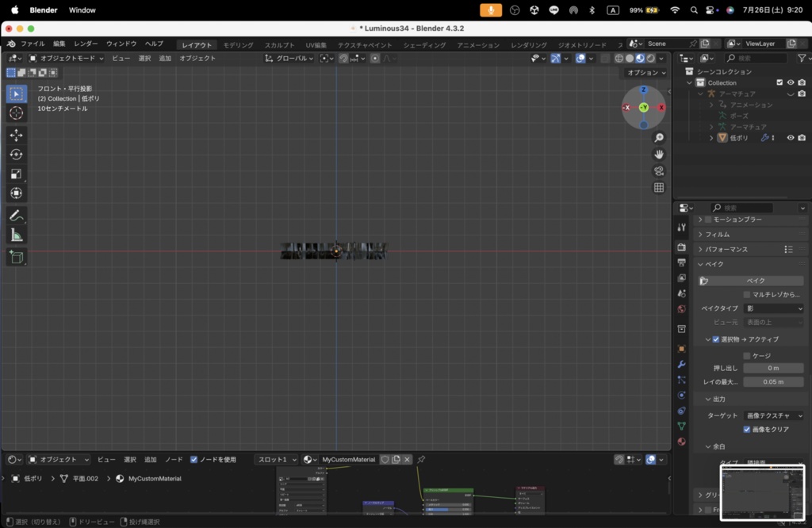Switch to material preview shading

tap(641, 59)
